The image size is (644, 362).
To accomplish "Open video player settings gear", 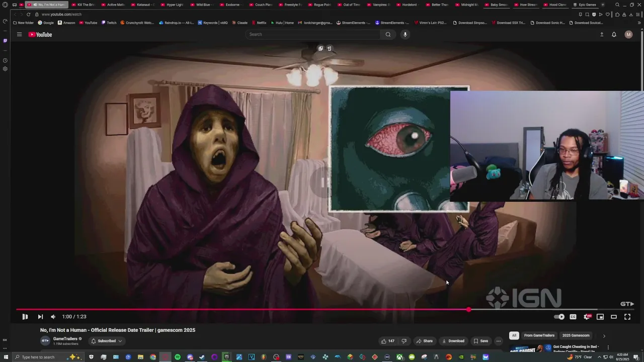I will coord(587,317).
